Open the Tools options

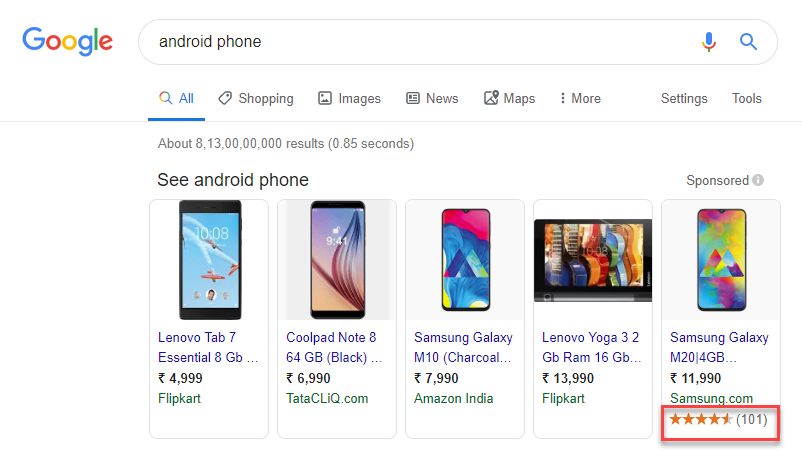[746, 98]
